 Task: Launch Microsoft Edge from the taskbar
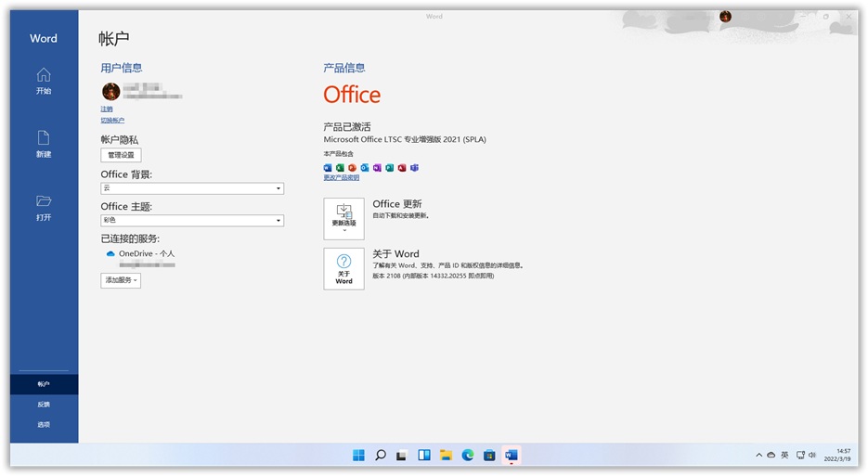click(x=468, y=455)
